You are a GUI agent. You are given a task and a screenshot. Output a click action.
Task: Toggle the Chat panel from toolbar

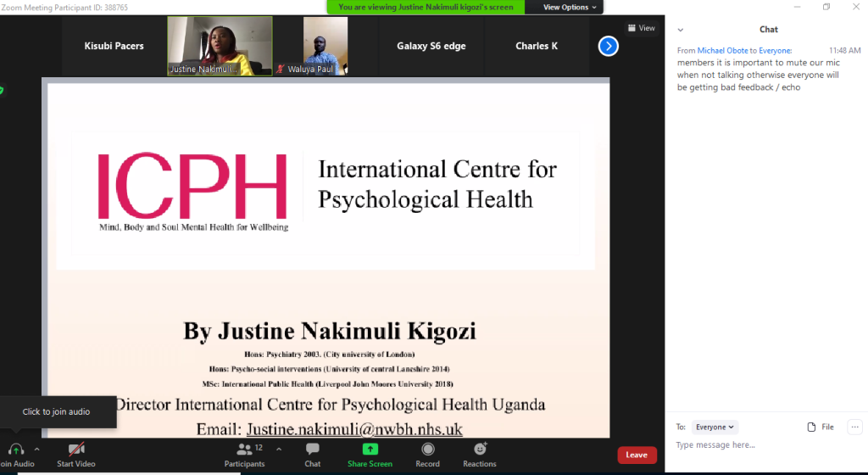(313, 449)
